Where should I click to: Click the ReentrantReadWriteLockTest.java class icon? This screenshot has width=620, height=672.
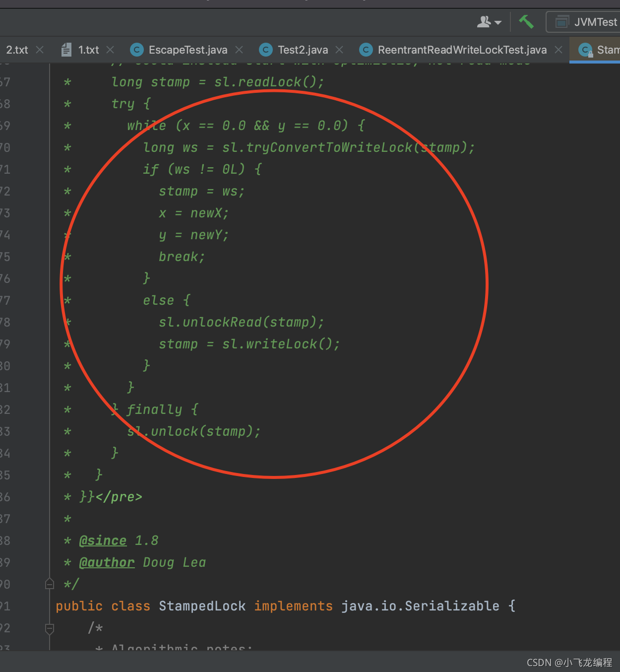[366, 50]
